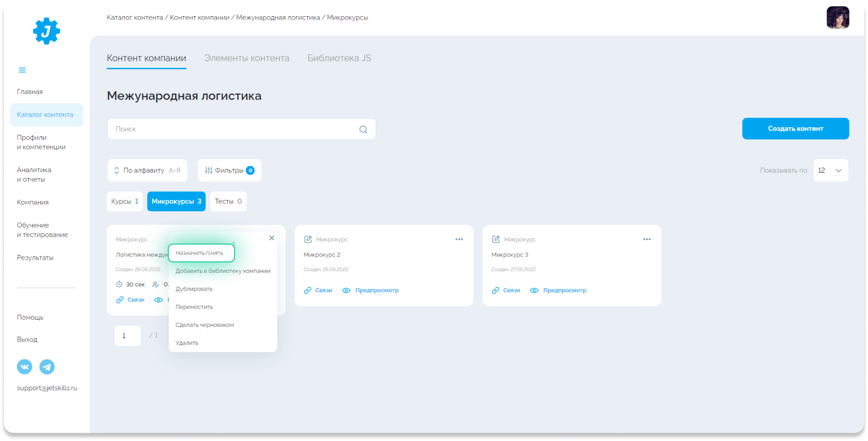This screenshot has width=868, height=441.
Task: Open Профили и компетенции sidebar item
Action: click(41, 142)
